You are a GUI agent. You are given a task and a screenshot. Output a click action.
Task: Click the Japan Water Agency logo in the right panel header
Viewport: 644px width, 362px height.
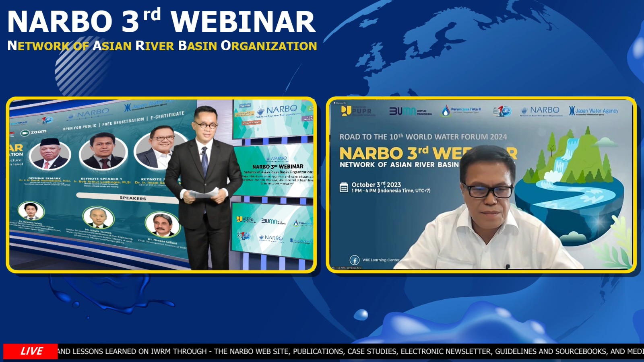(594, 111)
